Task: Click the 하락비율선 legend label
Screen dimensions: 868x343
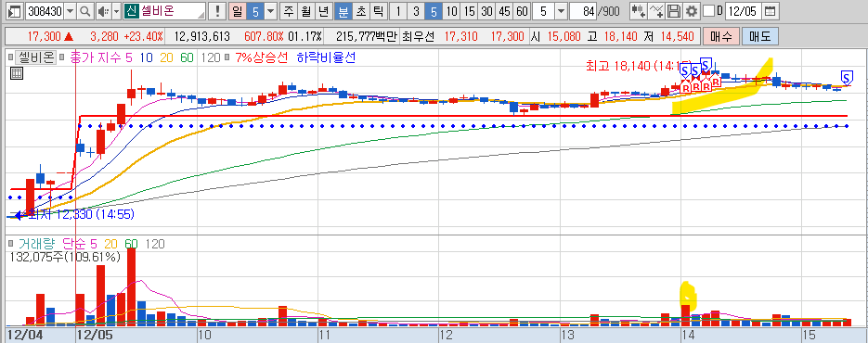Action: coord(326,57)
